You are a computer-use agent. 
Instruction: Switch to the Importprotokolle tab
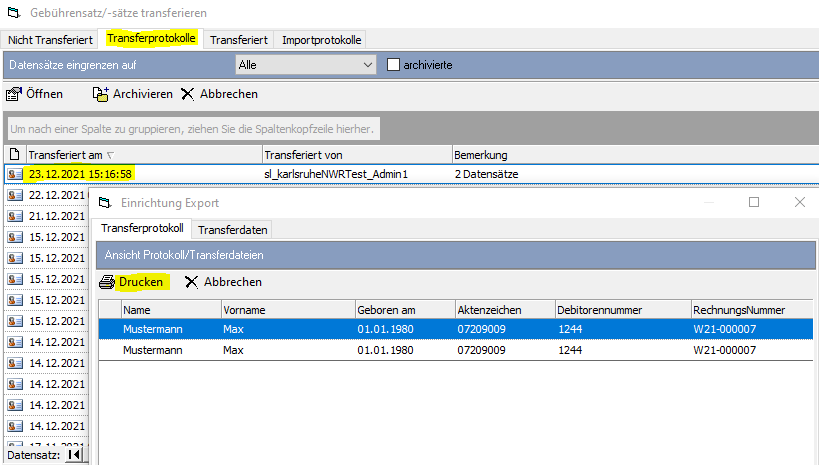pos(322,39)
